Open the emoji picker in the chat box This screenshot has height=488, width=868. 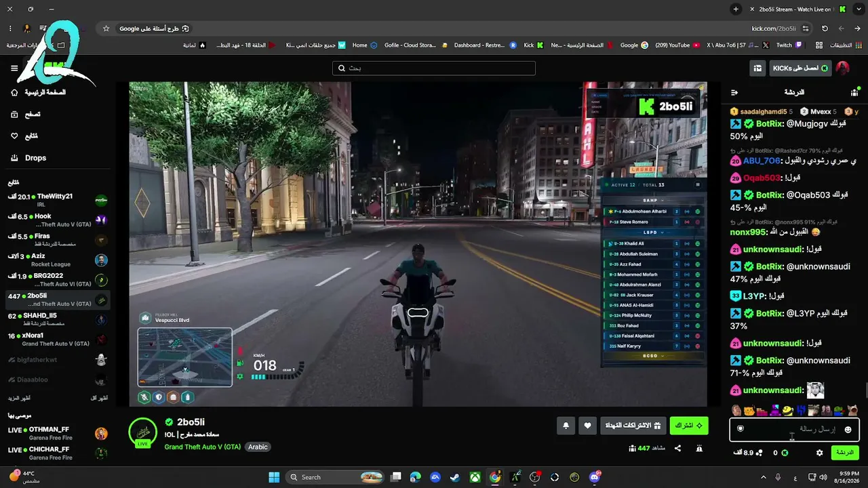tap(848, 429)
